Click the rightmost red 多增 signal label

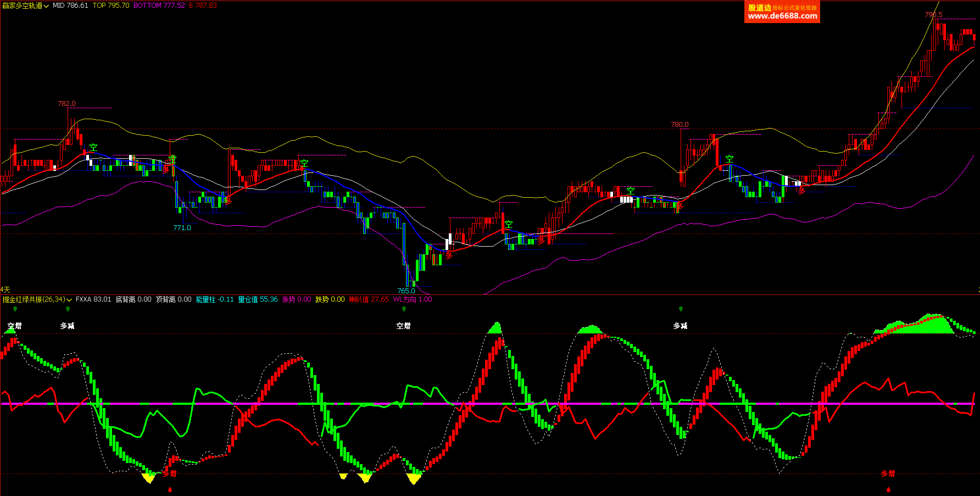(888, 473)
